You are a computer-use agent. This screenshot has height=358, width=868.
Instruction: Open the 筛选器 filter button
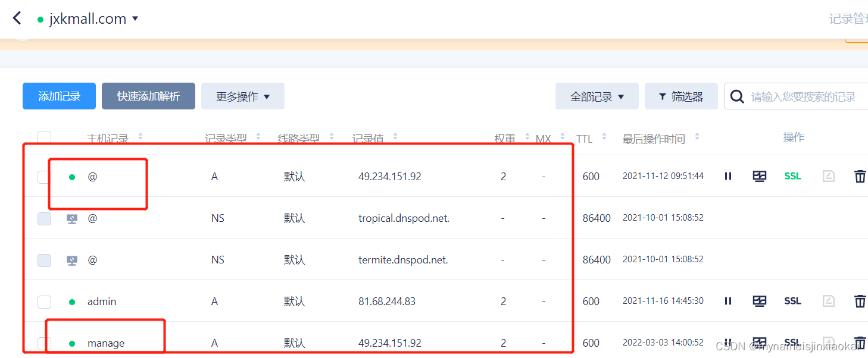tap(681, 96)
